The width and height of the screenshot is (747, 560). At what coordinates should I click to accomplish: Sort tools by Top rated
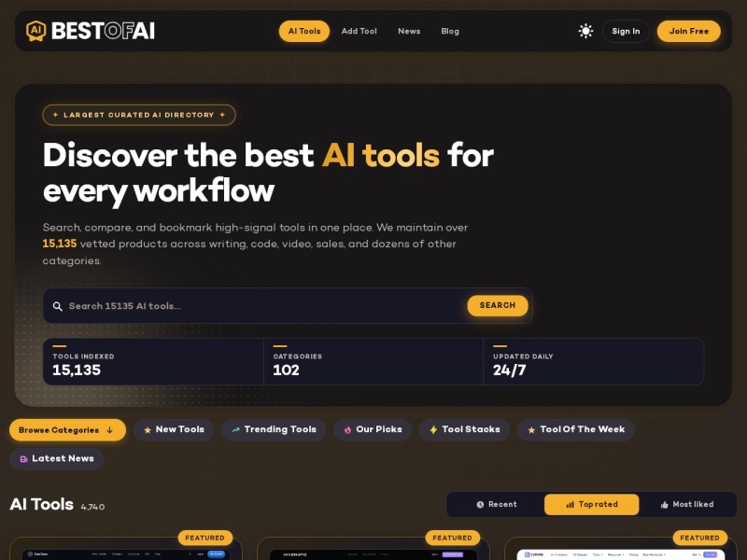coord(591,504)
